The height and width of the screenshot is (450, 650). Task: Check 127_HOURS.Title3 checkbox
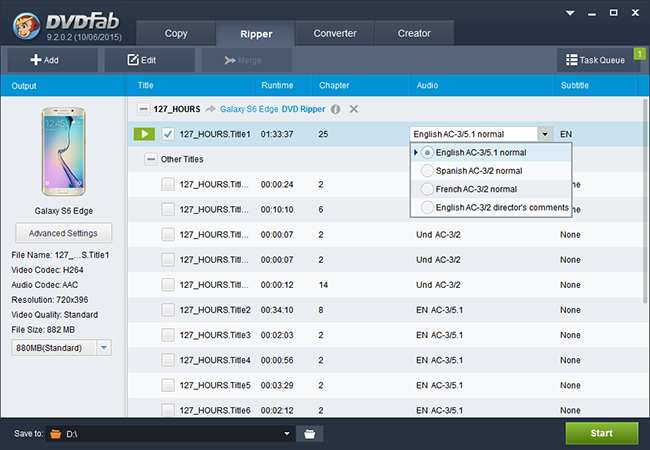coord(168,335)
